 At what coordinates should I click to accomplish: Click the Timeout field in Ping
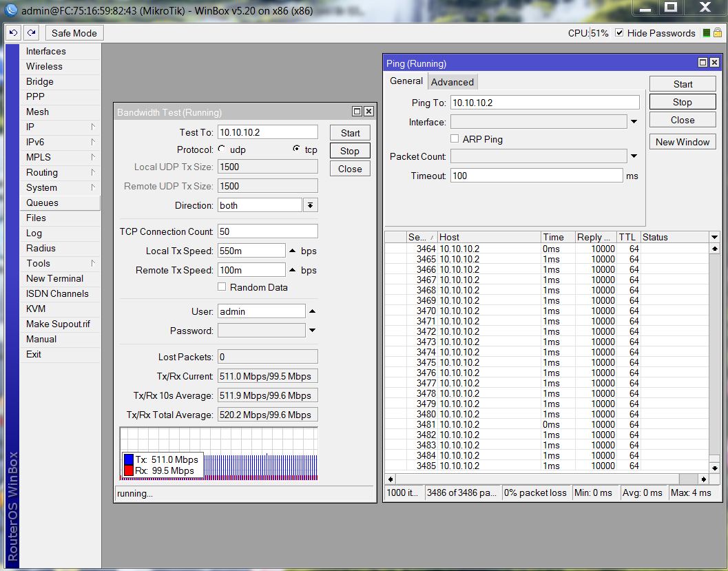(x=537, y=176)
